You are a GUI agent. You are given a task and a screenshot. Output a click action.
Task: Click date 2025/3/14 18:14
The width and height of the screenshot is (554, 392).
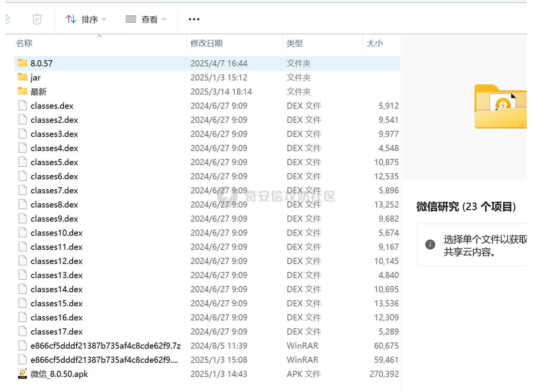tap(221, 92)
